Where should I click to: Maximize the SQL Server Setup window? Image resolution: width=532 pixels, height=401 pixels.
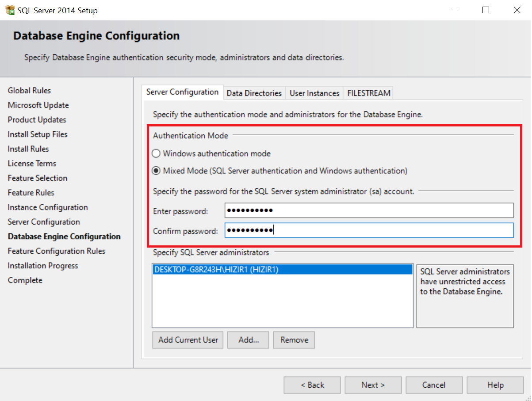486,10
